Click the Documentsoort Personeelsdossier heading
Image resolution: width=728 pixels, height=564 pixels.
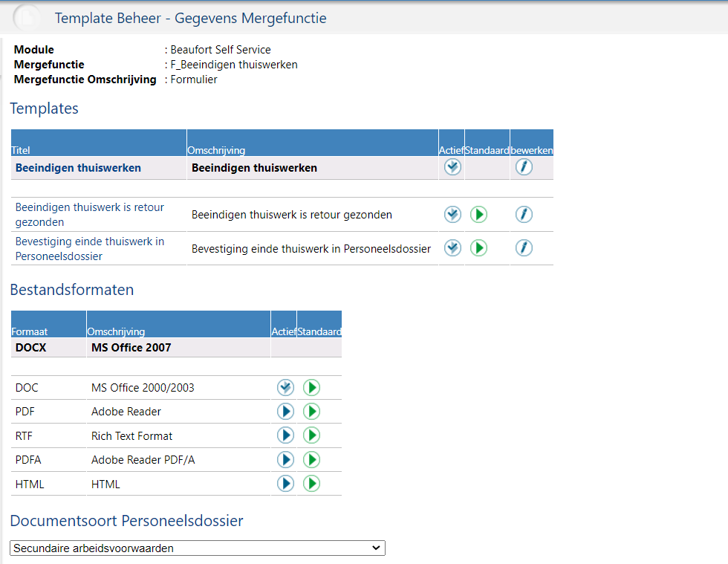pyautogui.click(x=127, y=521)
